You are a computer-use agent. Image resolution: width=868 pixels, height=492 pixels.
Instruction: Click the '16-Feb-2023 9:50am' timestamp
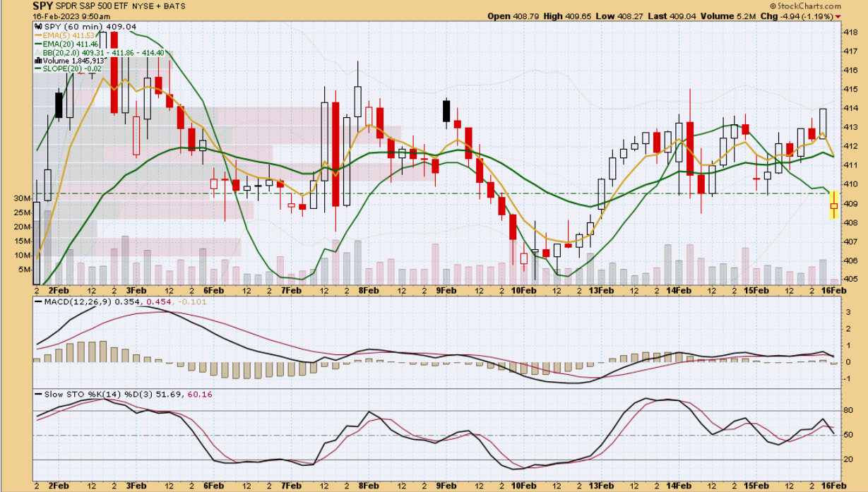(x=71, y=16)
